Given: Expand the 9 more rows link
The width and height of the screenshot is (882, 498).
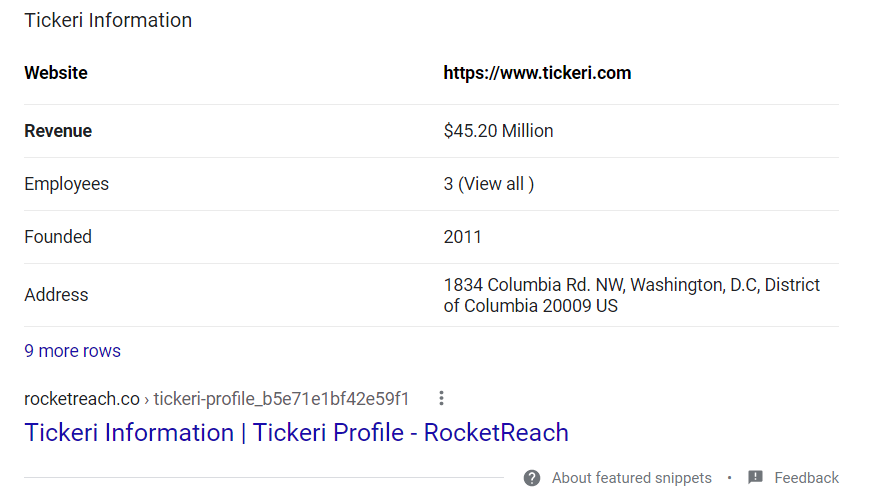Looking at the screenshot, I should point(72,351).
